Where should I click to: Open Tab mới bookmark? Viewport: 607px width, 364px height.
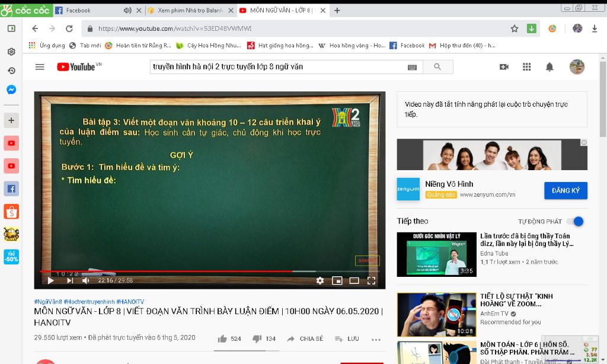pos(85,45)
